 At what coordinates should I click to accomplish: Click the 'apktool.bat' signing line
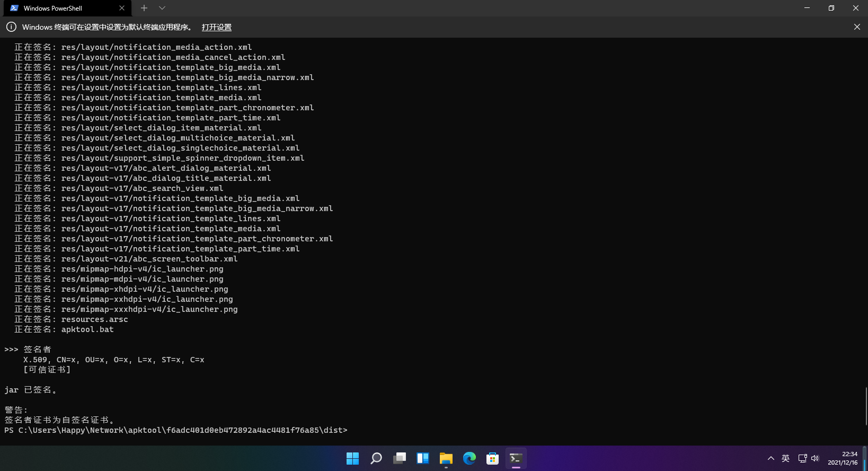pyautogui.click(x=64, y=329)
